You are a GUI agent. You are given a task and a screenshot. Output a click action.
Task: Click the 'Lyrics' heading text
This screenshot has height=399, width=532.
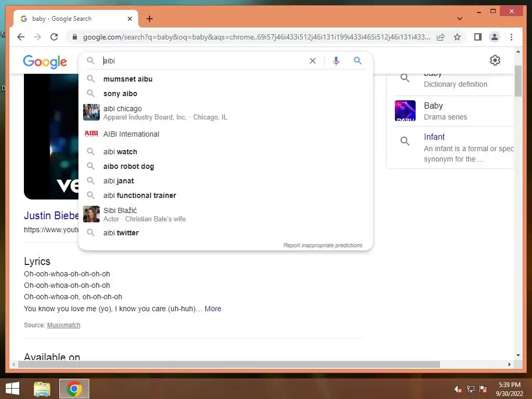pos(37,261)
